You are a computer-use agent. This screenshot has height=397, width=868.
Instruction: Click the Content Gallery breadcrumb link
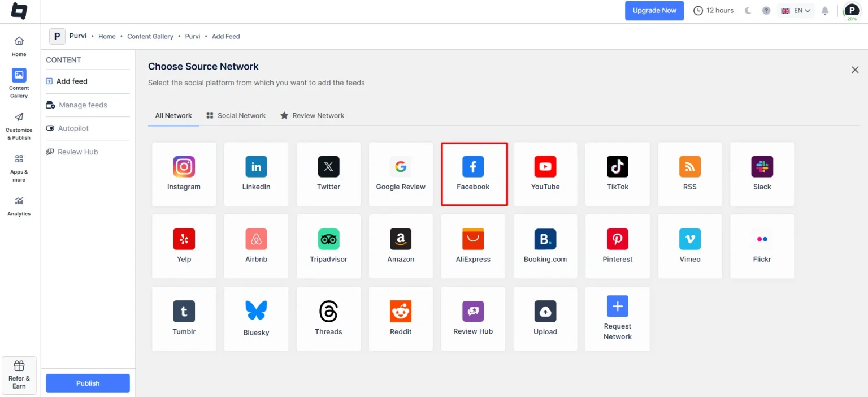tap(150, 36)
